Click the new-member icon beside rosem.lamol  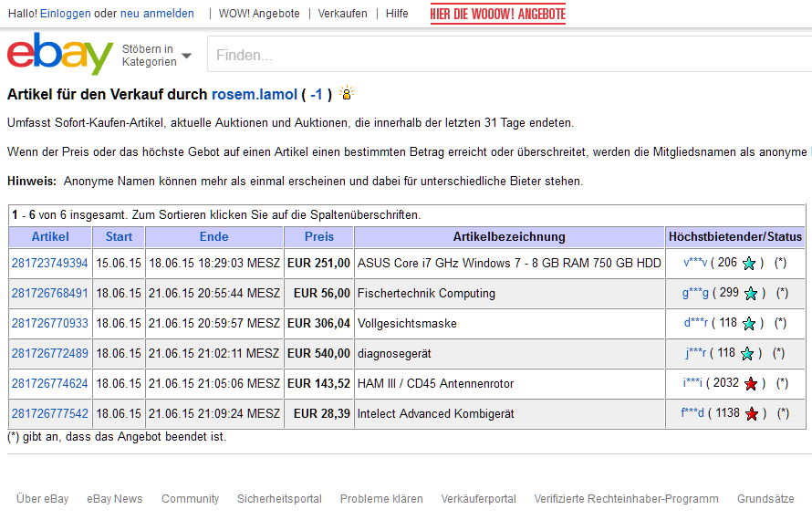(347, 93)
